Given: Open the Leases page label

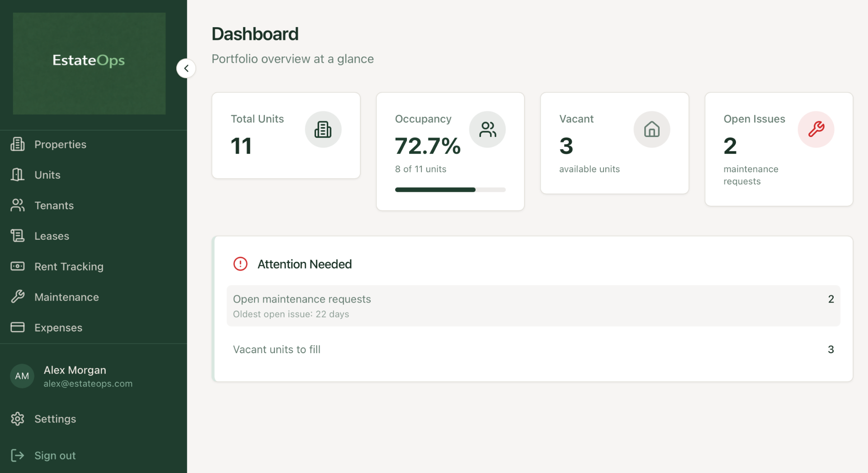Looking at the screenshot, I should tap(52, 236).
